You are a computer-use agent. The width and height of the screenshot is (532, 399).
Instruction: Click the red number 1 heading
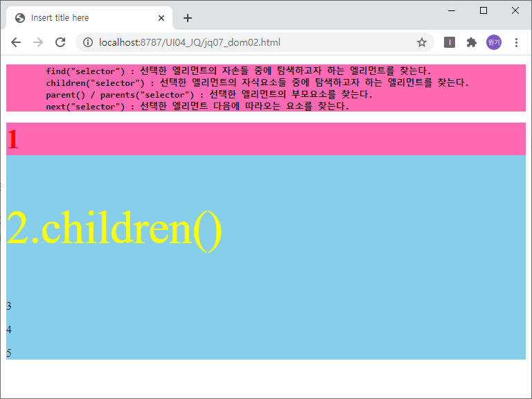point(12,139)
